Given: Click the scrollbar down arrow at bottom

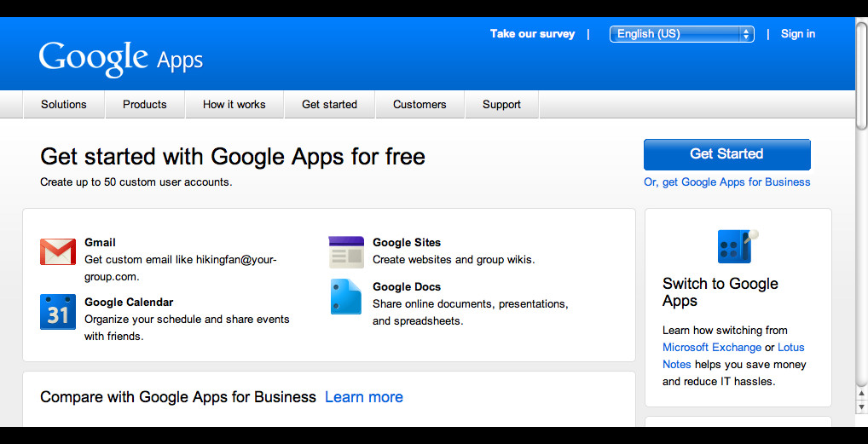Looking at the screenshot, I should [861, 407].
